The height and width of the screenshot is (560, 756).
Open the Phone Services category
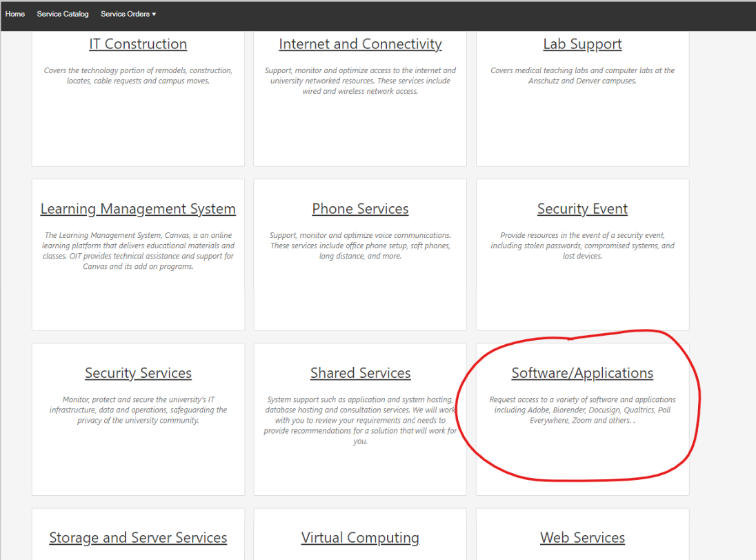tap(360, 209)
